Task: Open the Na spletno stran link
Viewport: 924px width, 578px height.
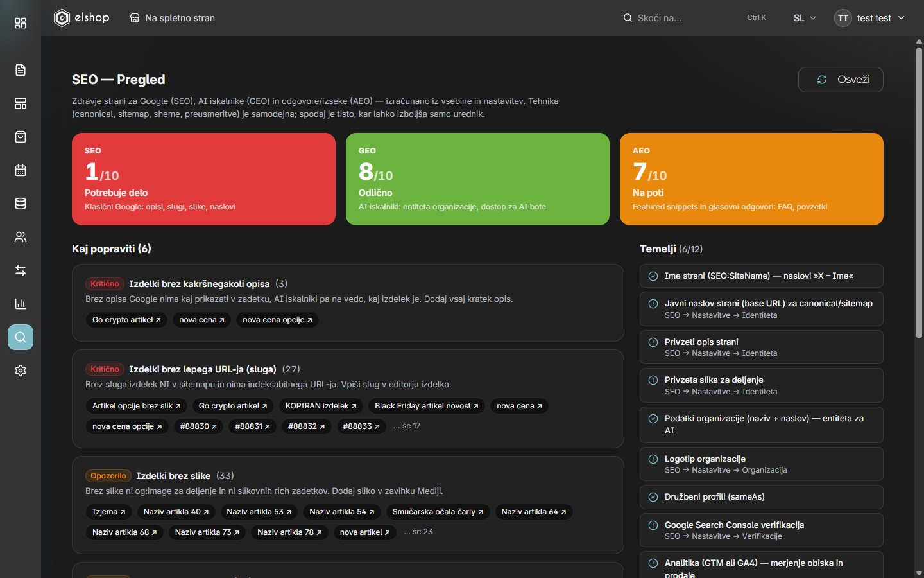Action: click(172, 18)
